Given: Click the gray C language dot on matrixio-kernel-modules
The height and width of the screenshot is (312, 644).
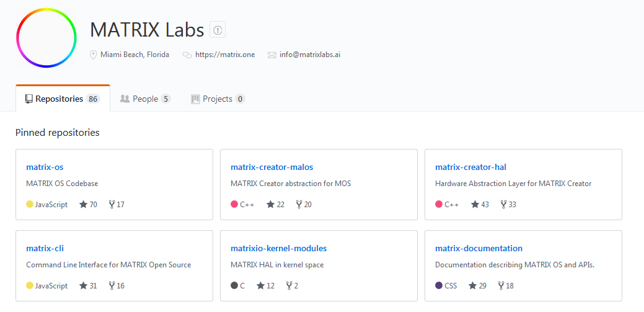Looking at the screenshot, I should tap(234, 286).
